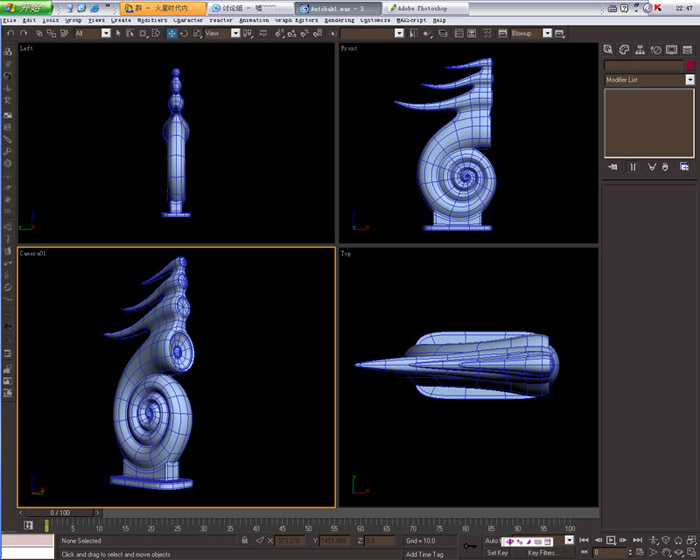This screenshot has width=700, height=560.
Task: Open the Hierarchy command panel tab
Action: click(x=640, y=50)
